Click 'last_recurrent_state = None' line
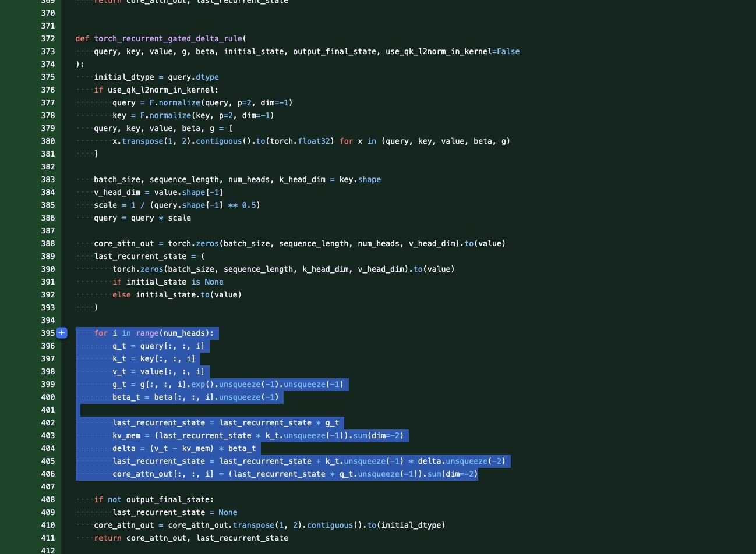Image resolution: width=756 pixels, height=554 pixels. click(x=175, y=512)
